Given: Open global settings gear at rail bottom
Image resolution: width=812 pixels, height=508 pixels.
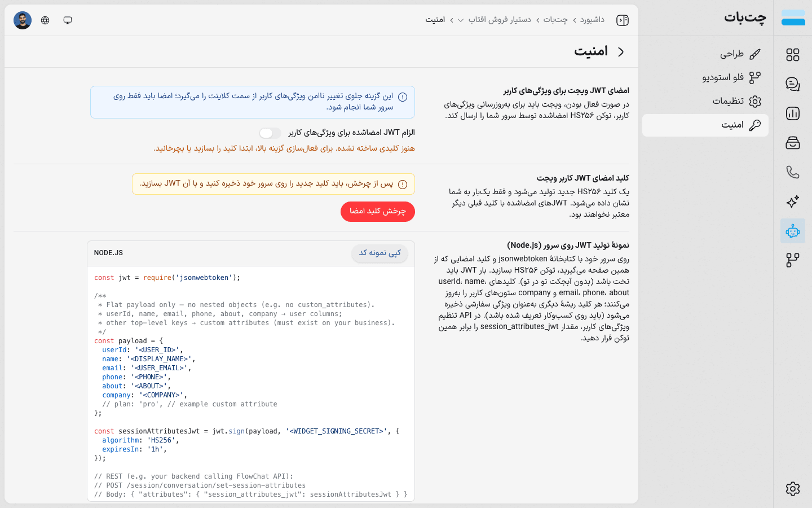Looking at the screenshot, I should 793,489.
